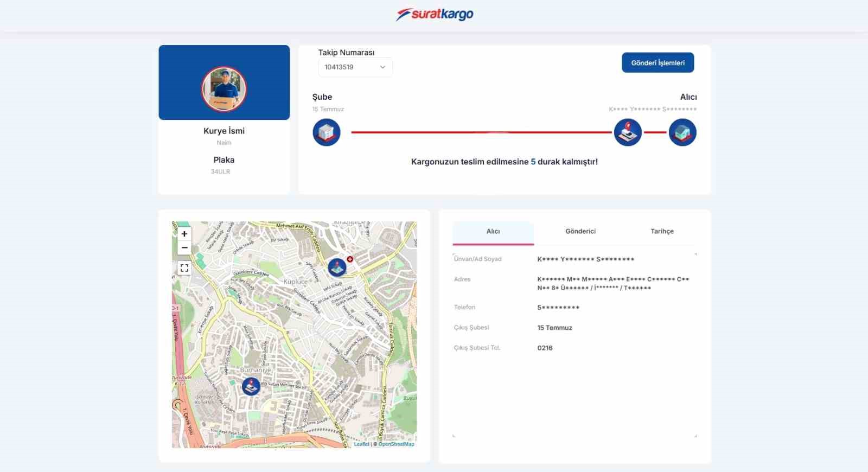This screenshot has width=868, height=472.
Task: Click the remaining stops message text
Action: click(x=505, y=162)
